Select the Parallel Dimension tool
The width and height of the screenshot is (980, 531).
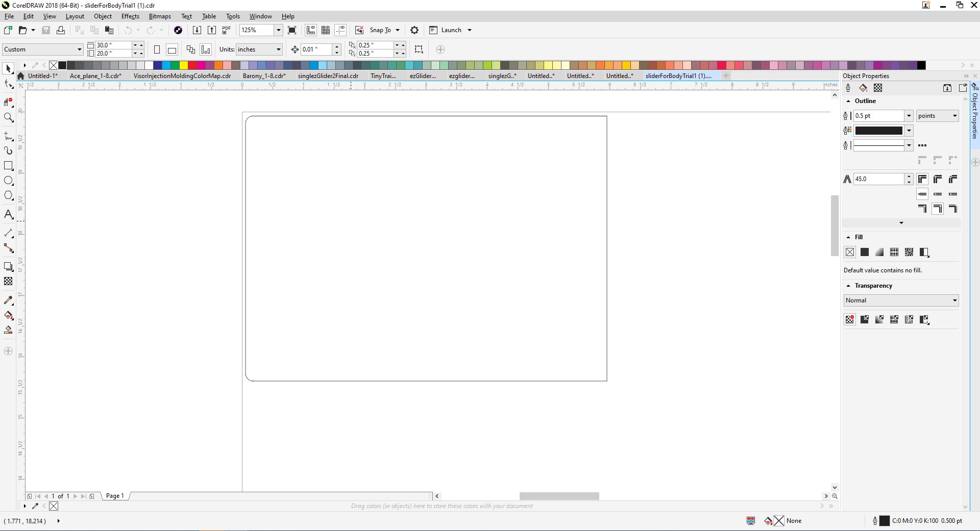[x=8, y=233]
